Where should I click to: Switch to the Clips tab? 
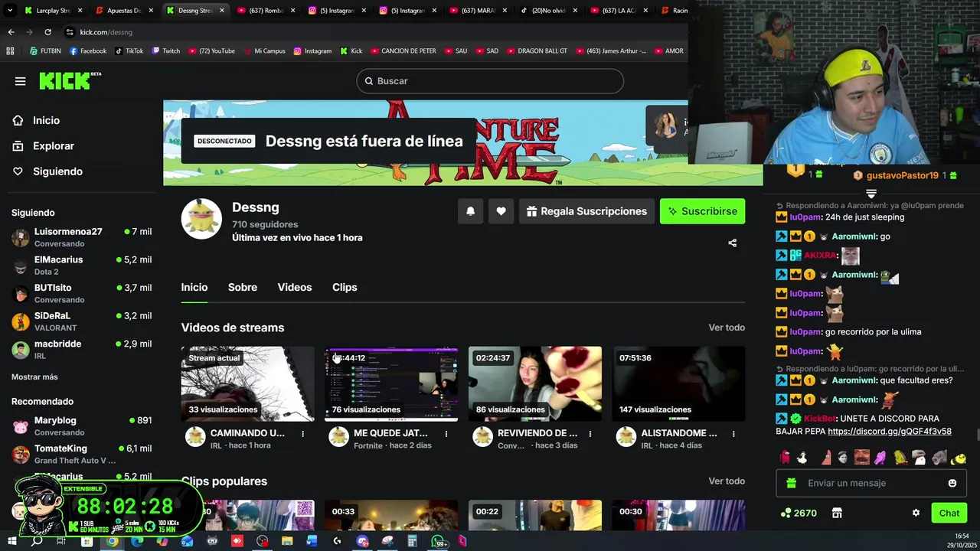click(345, 287)
